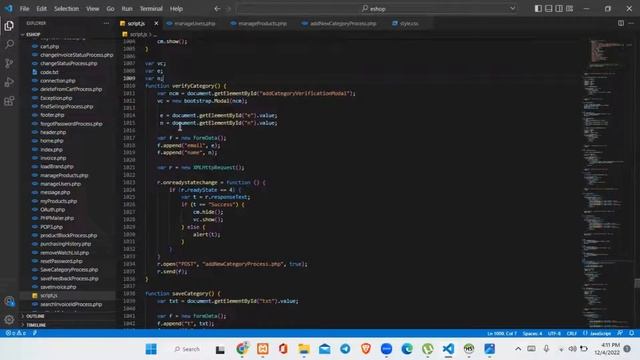The width and height of the screenshot is (640, 360).
Task: Open editor more actions ellipsis
Action: click(x=631, y=23)
